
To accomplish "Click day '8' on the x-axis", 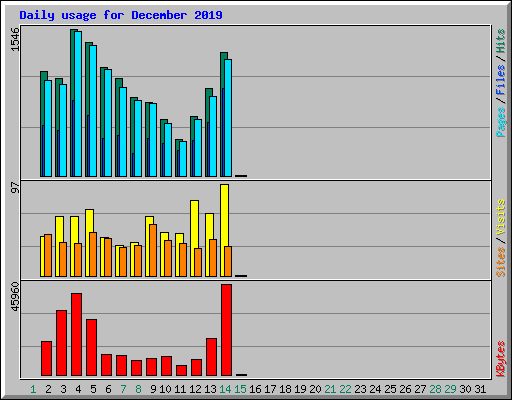I will 138,389.
